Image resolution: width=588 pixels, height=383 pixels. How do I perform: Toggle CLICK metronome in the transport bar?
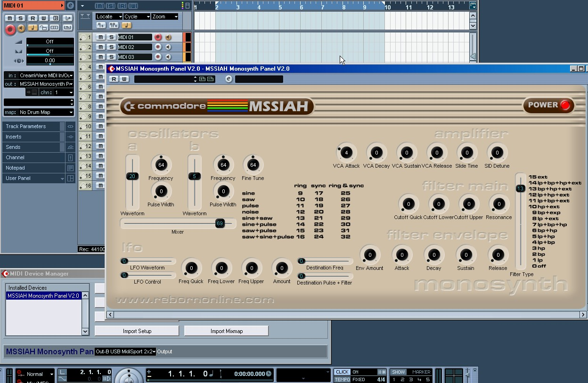tap(343, 372)
